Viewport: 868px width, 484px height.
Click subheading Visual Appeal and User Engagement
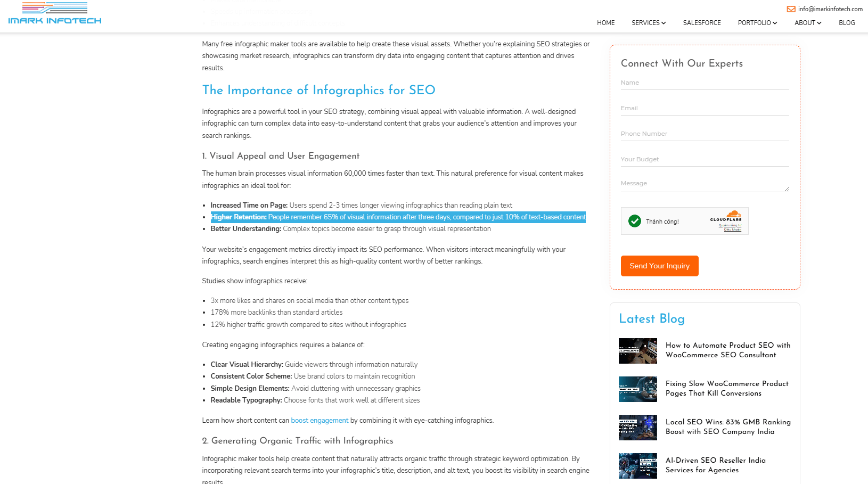[281, 156]
